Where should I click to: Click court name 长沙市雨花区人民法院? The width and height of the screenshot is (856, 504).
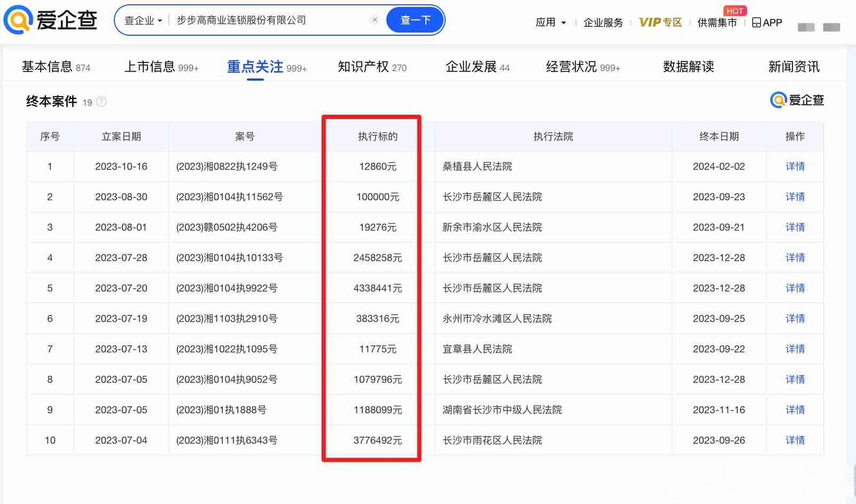492,440
